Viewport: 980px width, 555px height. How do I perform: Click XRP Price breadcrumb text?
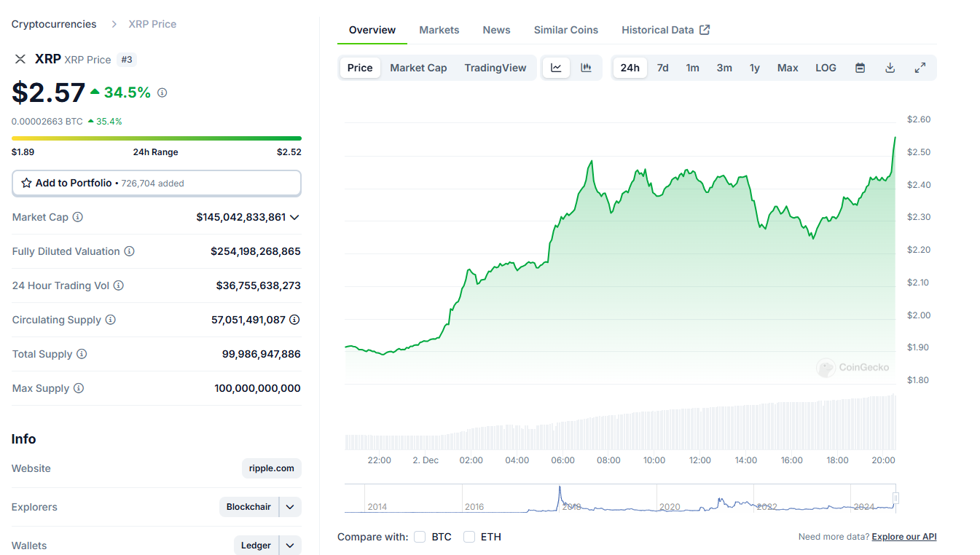pos(152,24)
